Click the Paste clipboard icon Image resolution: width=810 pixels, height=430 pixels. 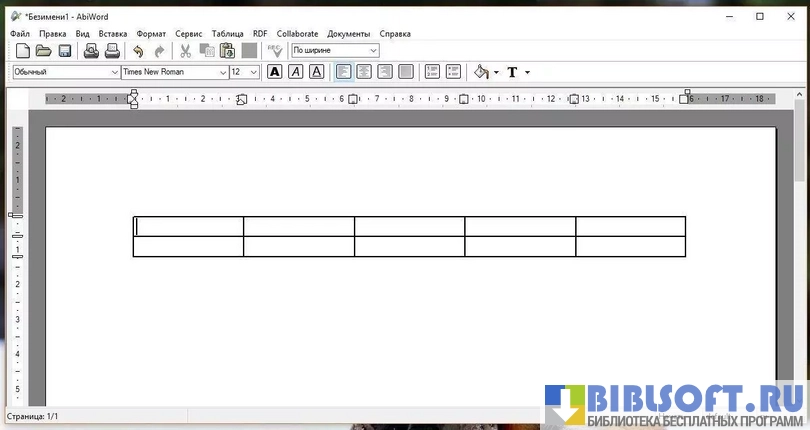pyautogui.click(x=227, y=51)
